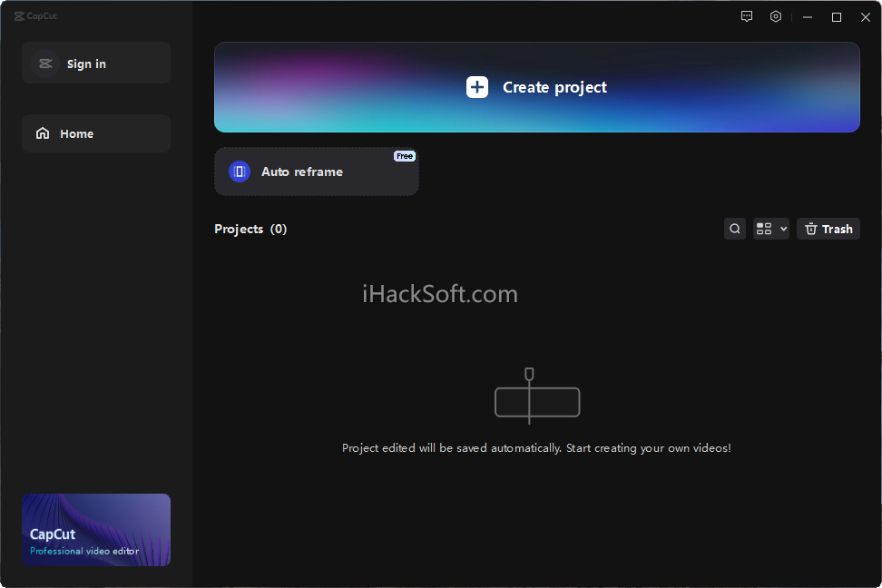Screen dimensions: 882x588
Task: Click the Auto reframe phone icon
Action: pyautogui.click(x=239, y=171)
